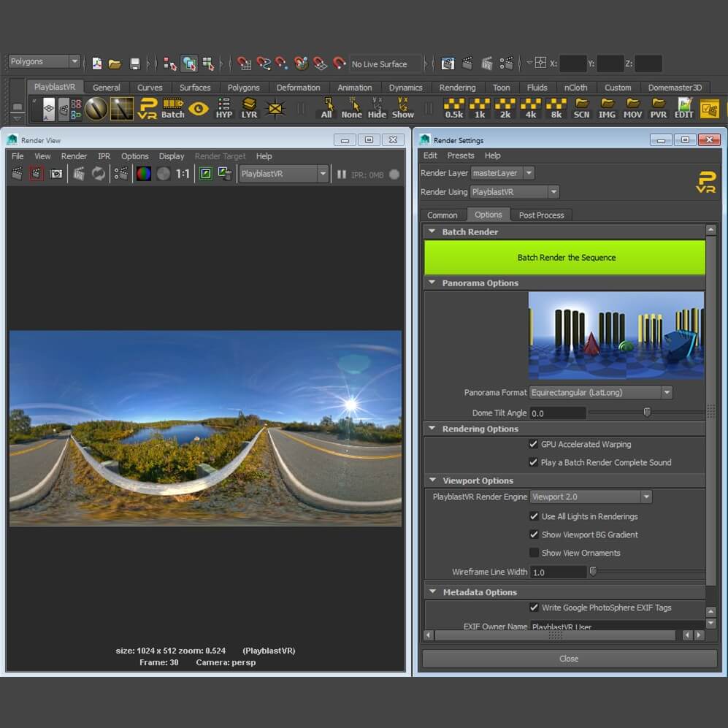The image size is (728, 728).
Task: Open the Render Using dropdown
Action: pos(515,192)
